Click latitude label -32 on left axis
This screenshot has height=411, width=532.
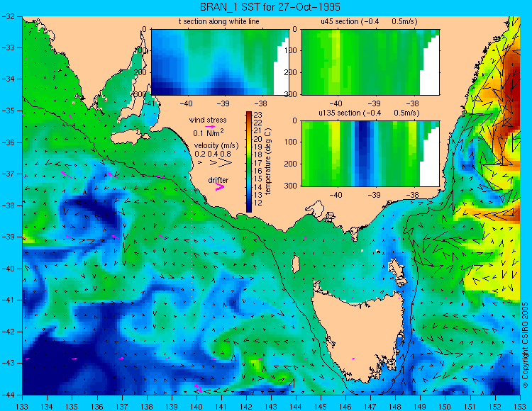tap(9, 16)
